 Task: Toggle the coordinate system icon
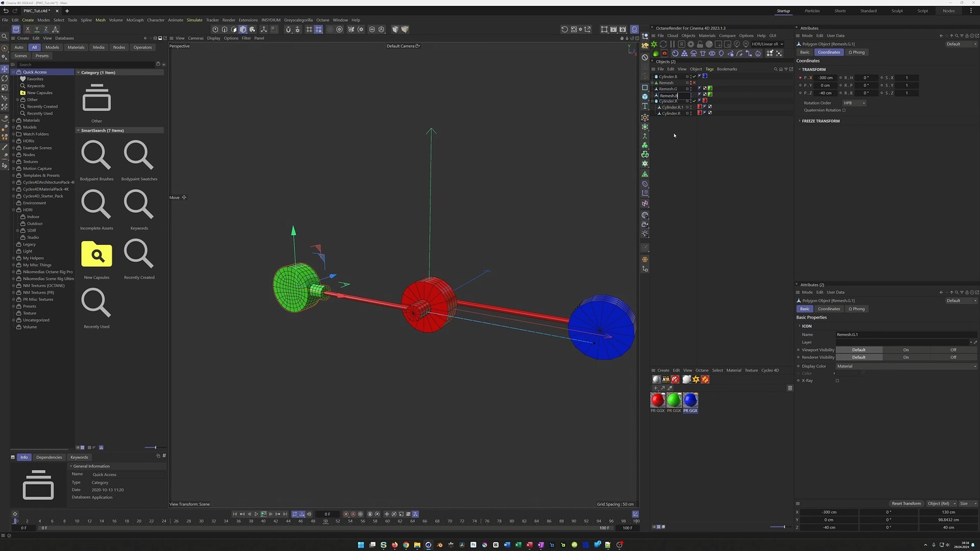click(x=56, y=29)
